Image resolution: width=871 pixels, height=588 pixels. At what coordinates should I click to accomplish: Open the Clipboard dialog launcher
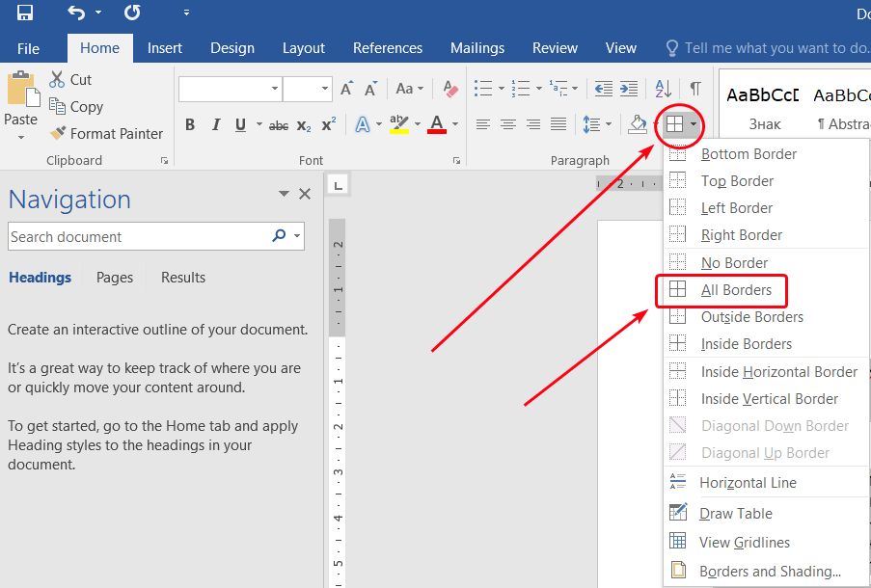click(x=164, y=160)
